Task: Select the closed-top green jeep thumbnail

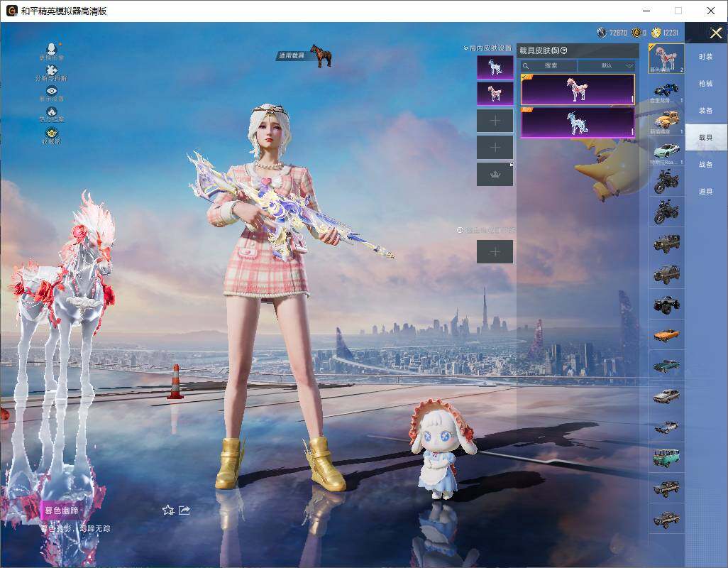Action: tap(666, 243)
